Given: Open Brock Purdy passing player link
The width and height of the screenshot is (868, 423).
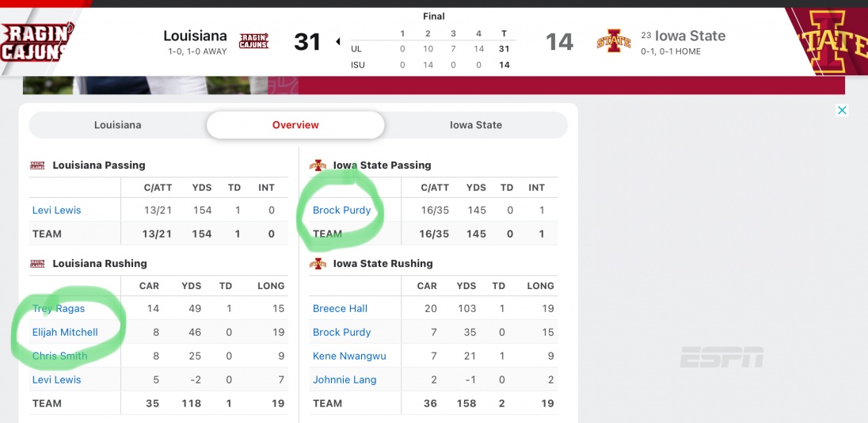Looking at the screenshot, I should pos(342,210).
